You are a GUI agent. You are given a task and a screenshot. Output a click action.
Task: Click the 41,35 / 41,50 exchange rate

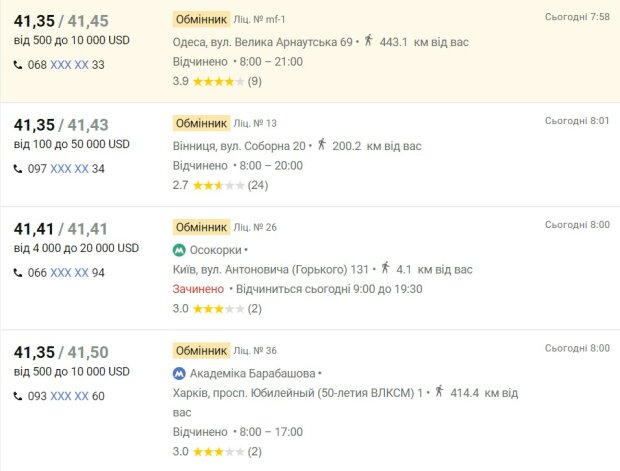point(61,352)
